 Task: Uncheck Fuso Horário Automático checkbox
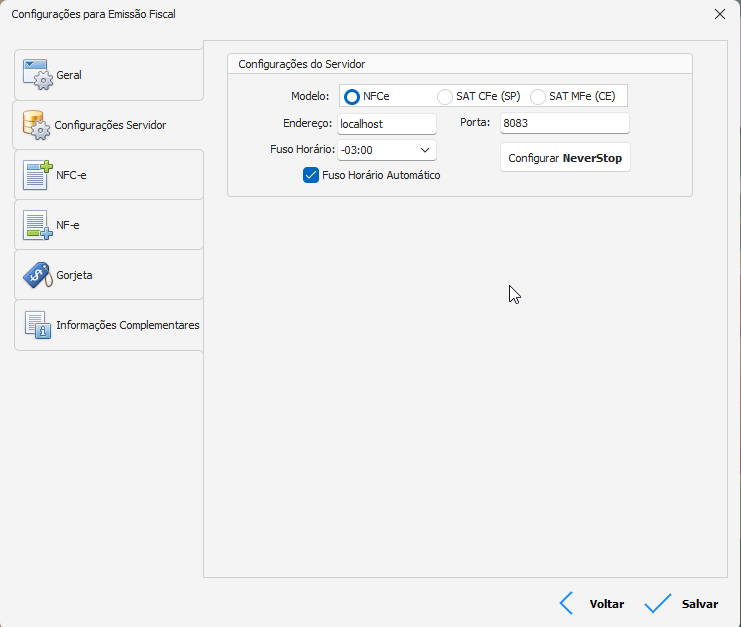point(310,175)
